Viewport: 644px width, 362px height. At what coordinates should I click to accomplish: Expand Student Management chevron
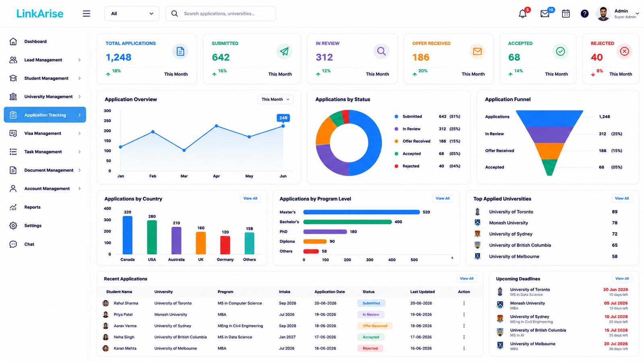coord(79,78)
